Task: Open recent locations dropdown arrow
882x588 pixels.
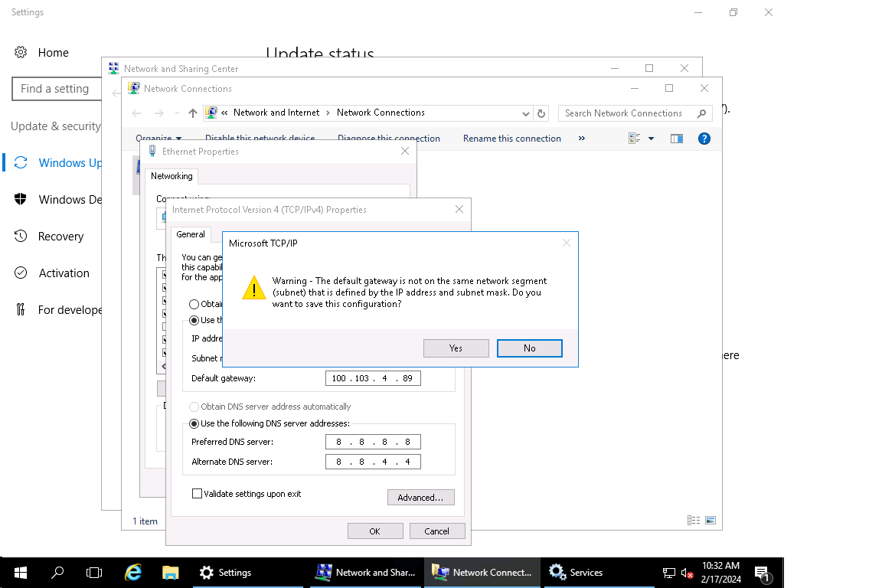Action: (177, 113)
